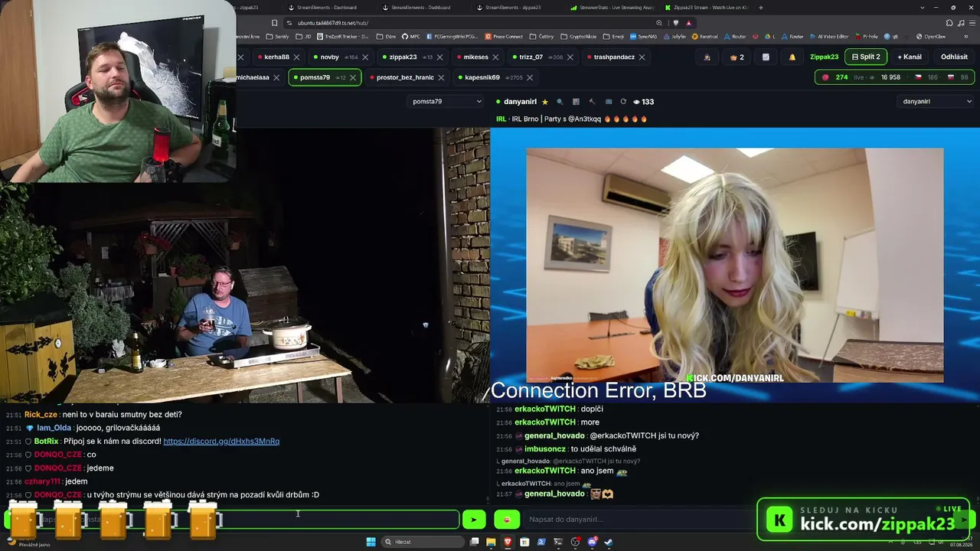Click the imbusoncz username in danyanirl chat
The image size is (980, 551).
[544, 448]
